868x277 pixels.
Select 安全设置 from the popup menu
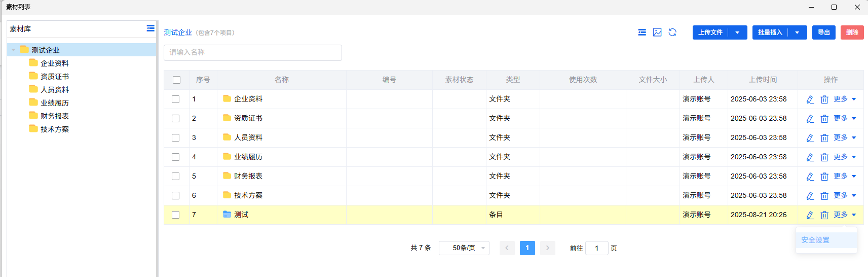click(815, 240)
